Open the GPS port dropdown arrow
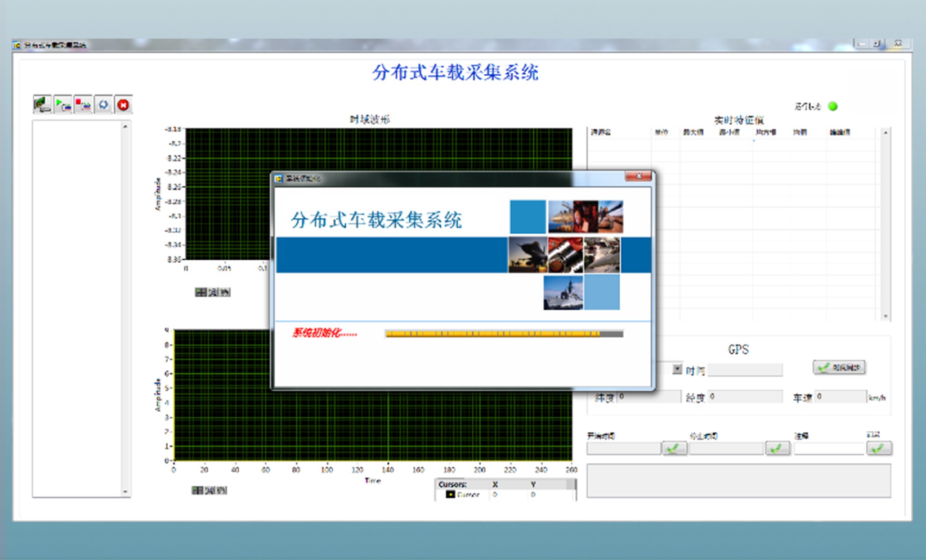 677,369
